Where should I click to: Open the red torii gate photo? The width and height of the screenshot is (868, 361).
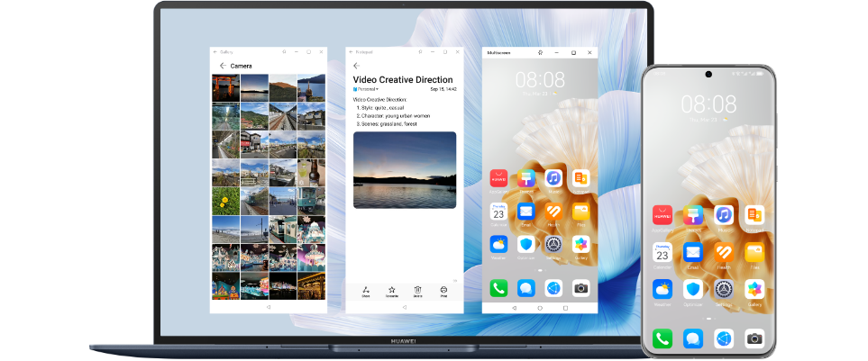pyautogui.click(x=226, y=88)
